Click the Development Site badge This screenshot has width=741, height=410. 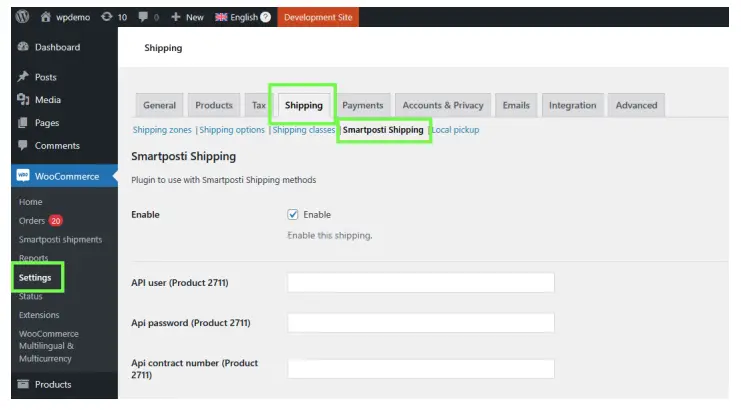[x=318, y=17]
